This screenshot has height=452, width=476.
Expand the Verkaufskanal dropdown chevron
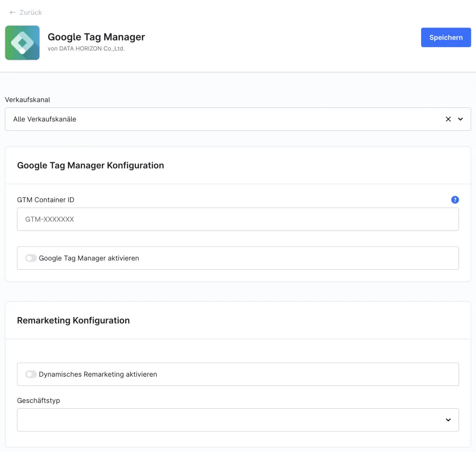point(460,119)
